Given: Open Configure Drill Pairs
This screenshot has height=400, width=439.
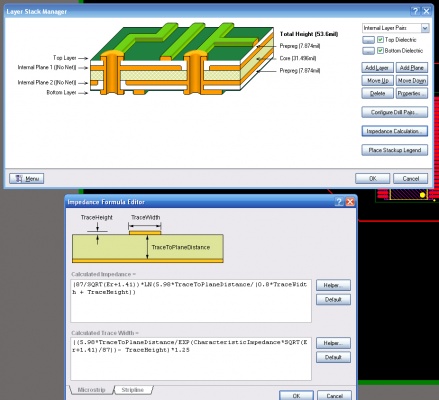Looking at the screenshot, I should tap(394, 112).
